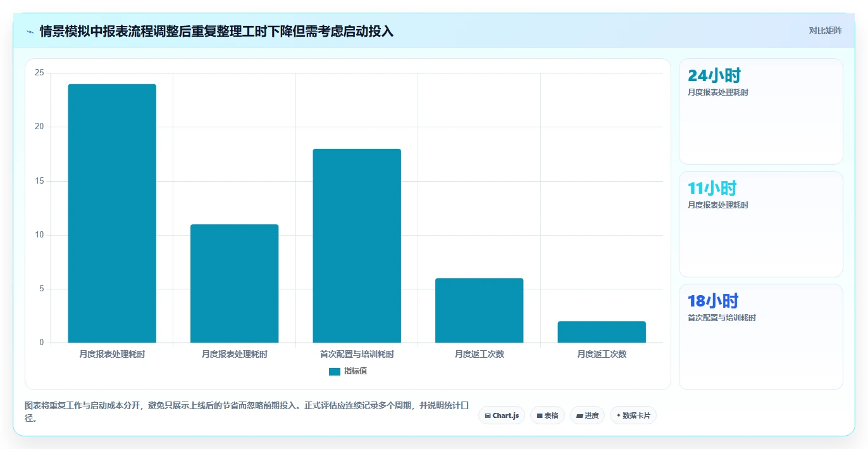Click the chart title 情景模拟中报表流程调整后重复整理工时下降但需考虑启动投入

(x=216, y=31)
